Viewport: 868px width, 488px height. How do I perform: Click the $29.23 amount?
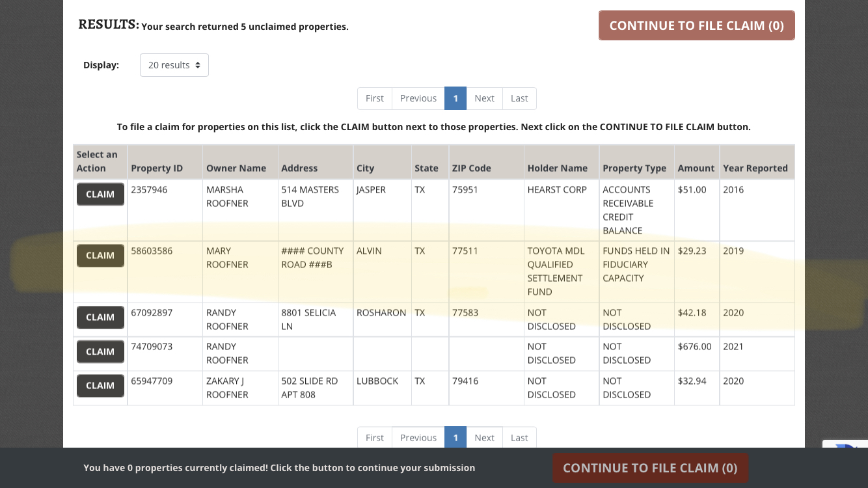click(692, 251)
